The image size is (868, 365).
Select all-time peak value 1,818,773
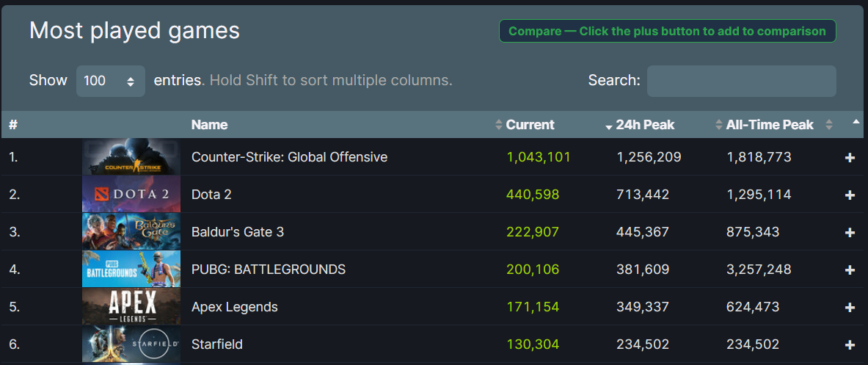pyautogui.click(x=759, y=157)
